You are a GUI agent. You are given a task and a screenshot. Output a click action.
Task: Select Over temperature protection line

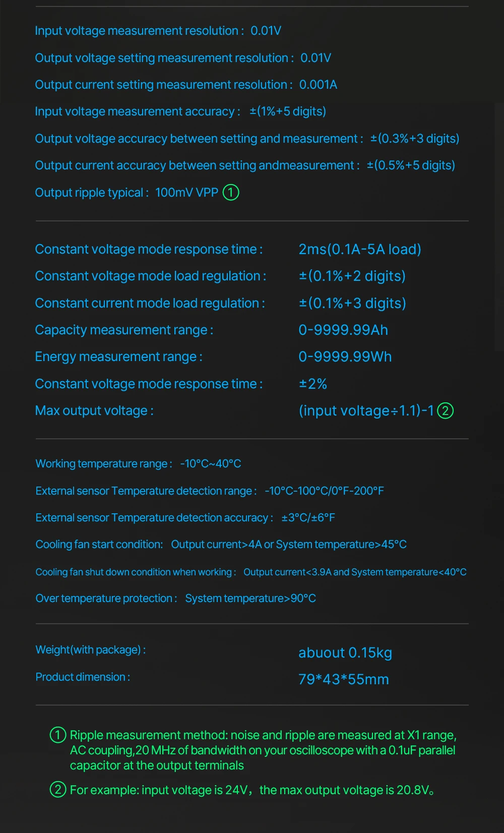pyautogui.click(x=175, y=599)
